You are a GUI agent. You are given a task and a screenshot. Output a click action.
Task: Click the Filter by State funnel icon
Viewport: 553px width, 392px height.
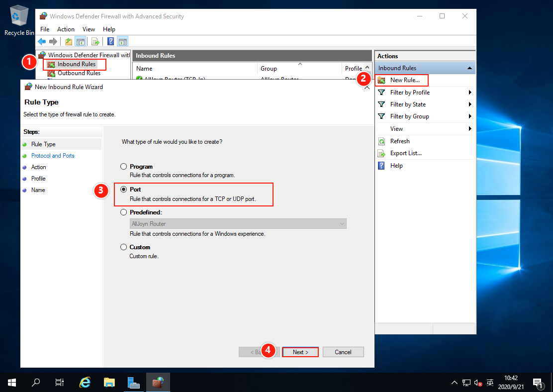click(x=381, y=104)
